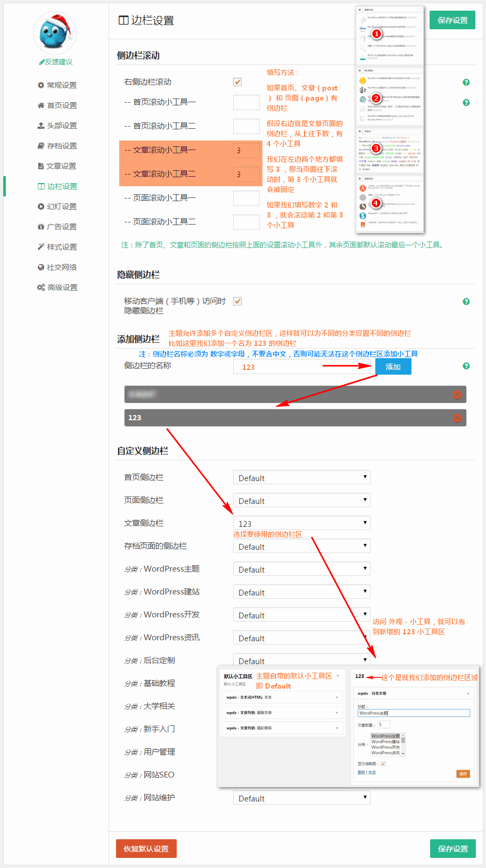Click the help icon for 右侧边栏滚动
This screenshot has width=486, height=868.
[466, 82]
